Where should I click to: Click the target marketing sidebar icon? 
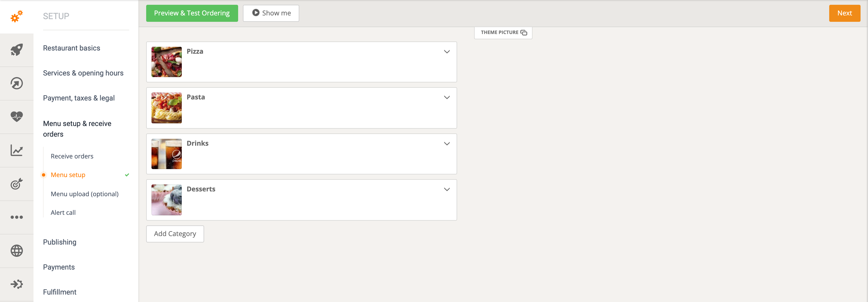tap(16, 184)
